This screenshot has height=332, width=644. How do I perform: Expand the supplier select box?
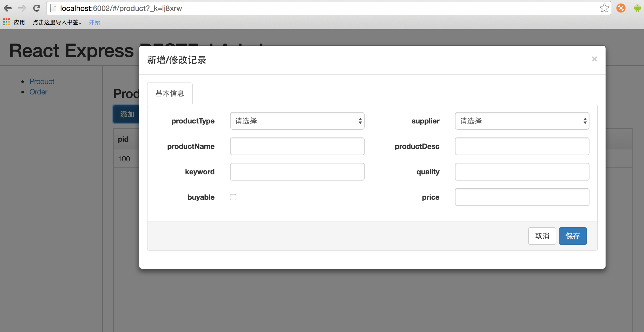coord(522,121)
